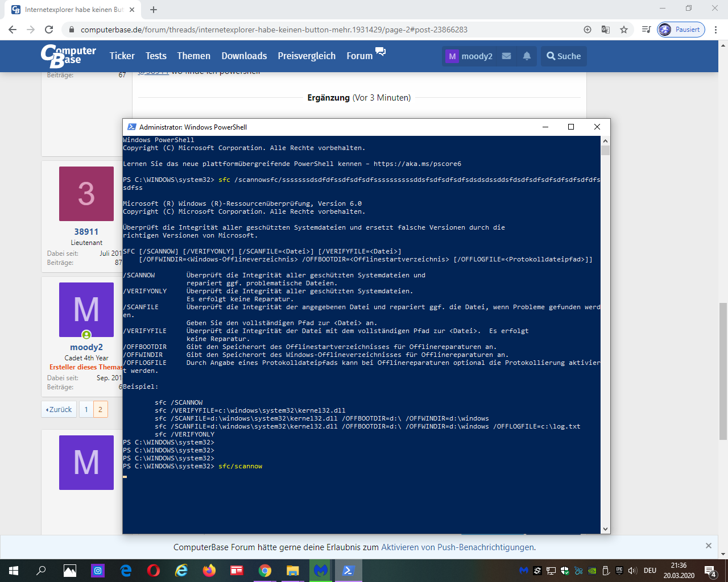Open the Pausiert profile button
728x582 pixels.
[x=681, y=30]
